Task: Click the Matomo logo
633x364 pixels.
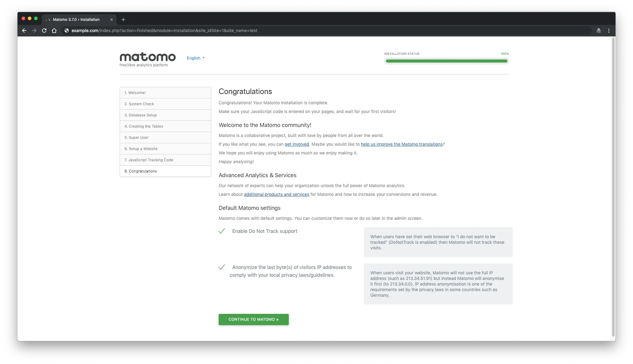Action: point(147,57)
